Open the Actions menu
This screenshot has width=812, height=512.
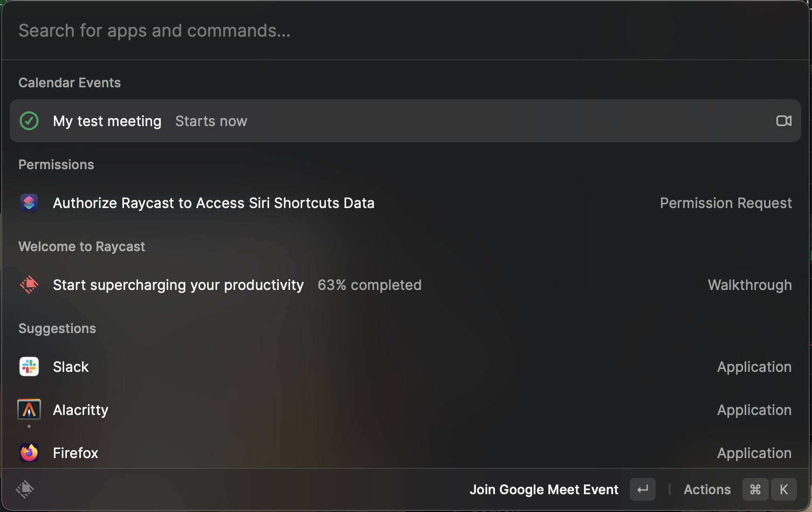707,489
